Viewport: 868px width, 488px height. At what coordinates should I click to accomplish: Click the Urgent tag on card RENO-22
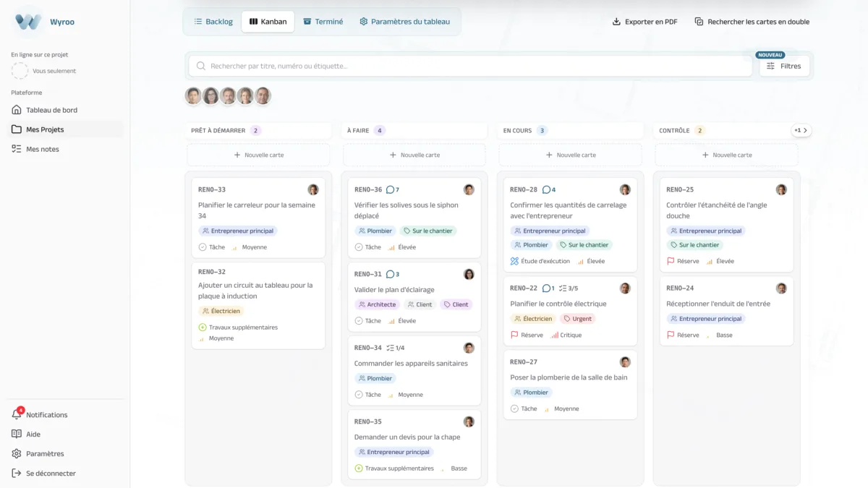[x=578, y=318]
